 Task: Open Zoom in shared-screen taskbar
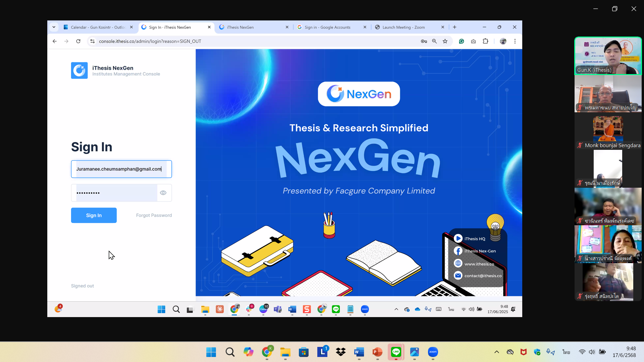(365, 309)
